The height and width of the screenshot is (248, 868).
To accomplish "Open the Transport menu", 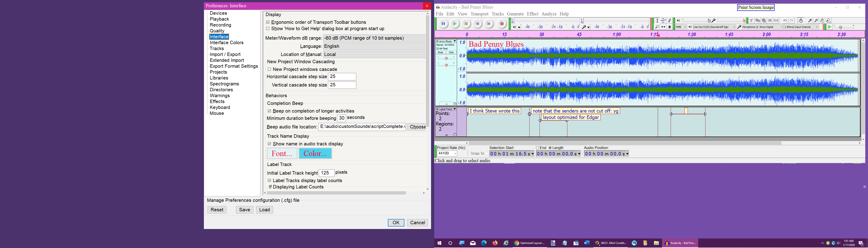I will 479,14.
